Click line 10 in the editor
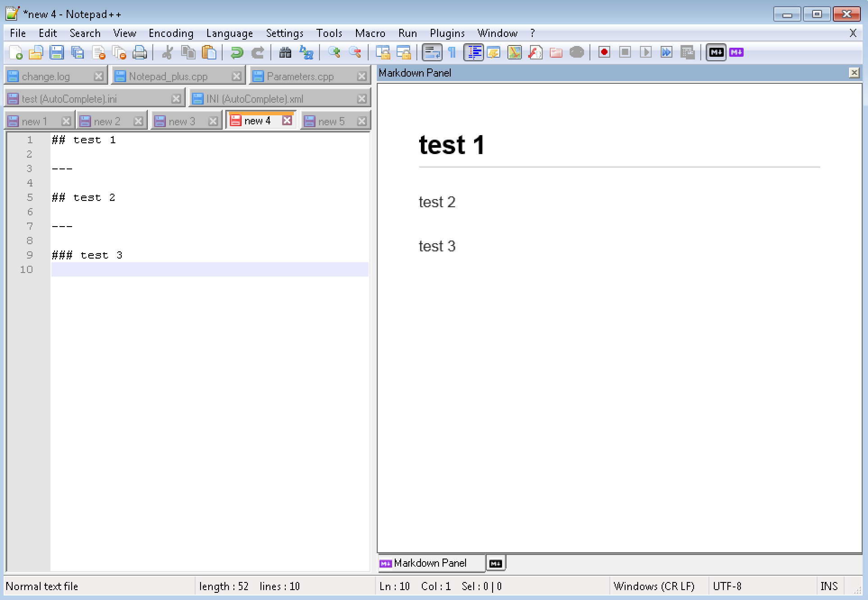The height and width of the screenshot is (600, 868). (210, 269)
